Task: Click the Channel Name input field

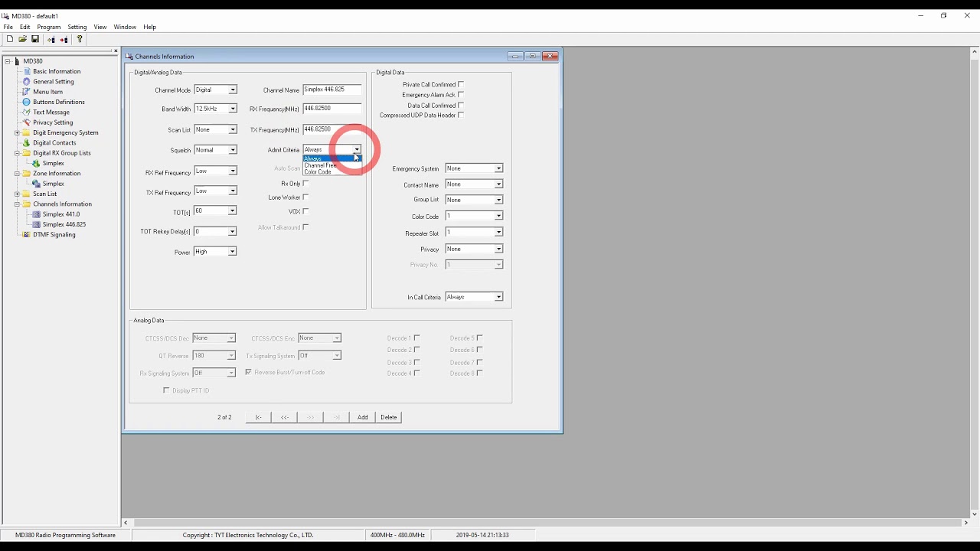Action: pyautogui.click(x=332, y=90)
